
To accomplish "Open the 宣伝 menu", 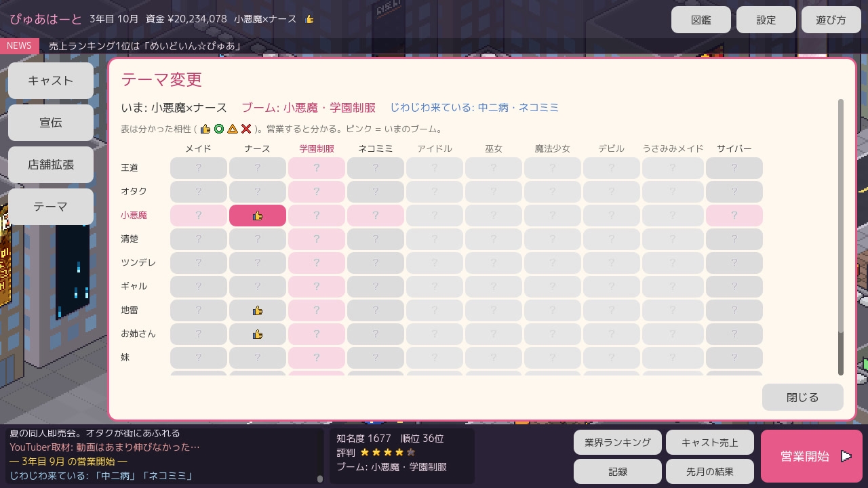I will click(51, 123).
